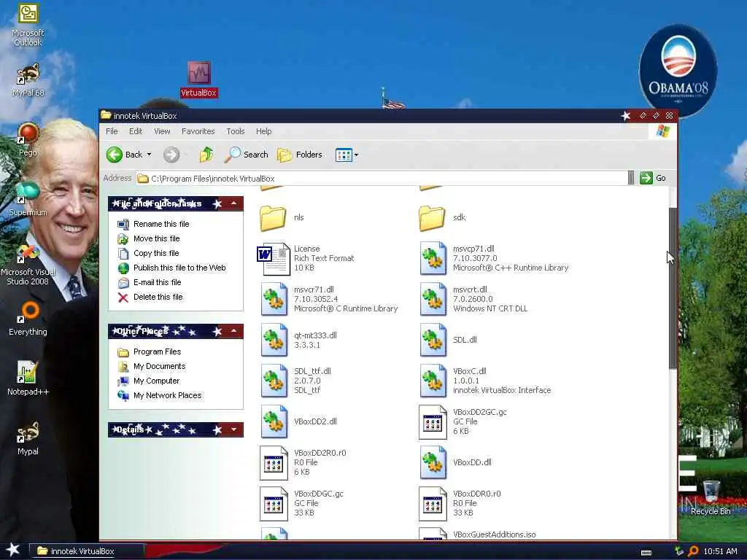The image size is (747, 560).
Task: Open the address bar dropdown arrow
Action: coord(631,178)
